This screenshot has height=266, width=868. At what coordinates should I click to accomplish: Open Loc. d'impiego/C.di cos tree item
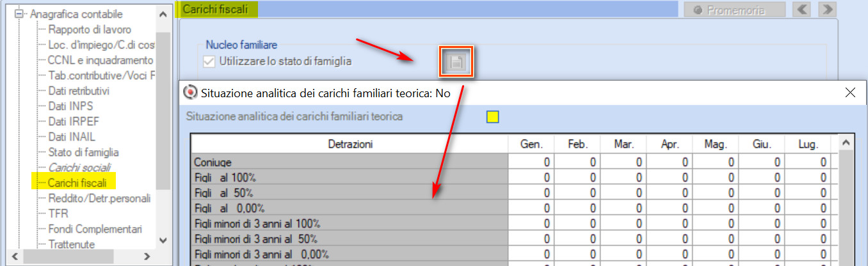click(x=101, y=45)
